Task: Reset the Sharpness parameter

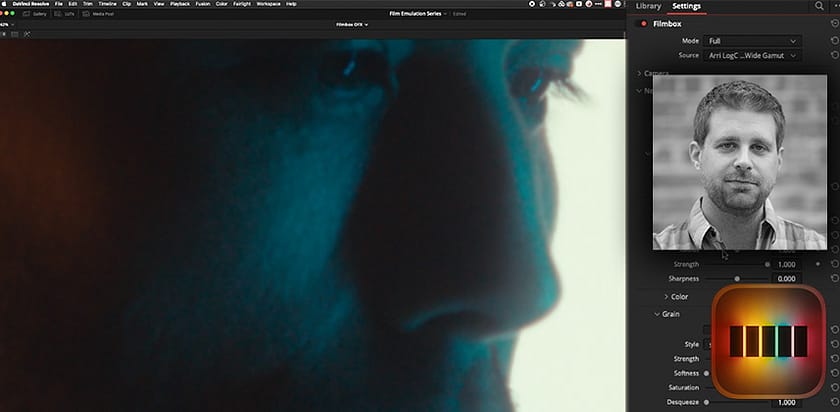Action: [834, 279]
